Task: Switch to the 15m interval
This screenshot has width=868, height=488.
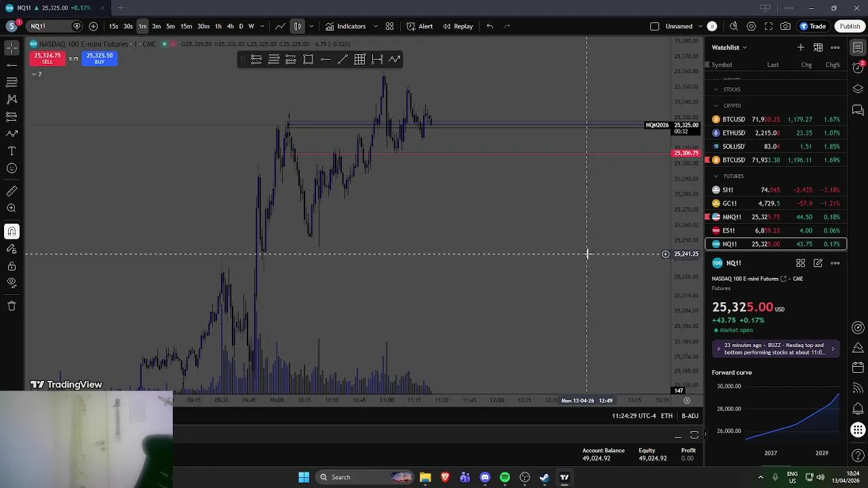Action: 186,26
